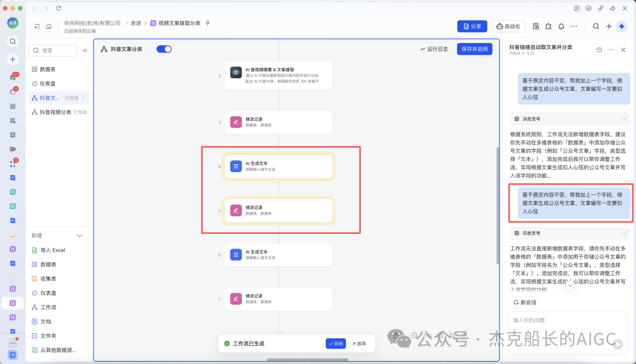Click the sidebar 搜索 field
This screenshot has width=636, height=364.
tap(52, 50)
